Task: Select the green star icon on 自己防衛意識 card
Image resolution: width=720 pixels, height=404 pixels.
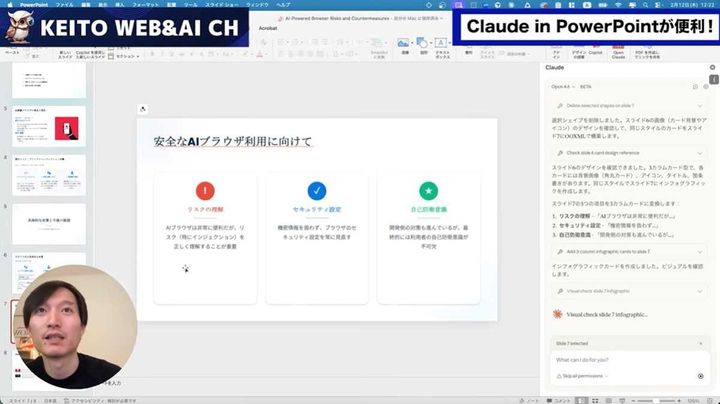Action: [428, 191]
